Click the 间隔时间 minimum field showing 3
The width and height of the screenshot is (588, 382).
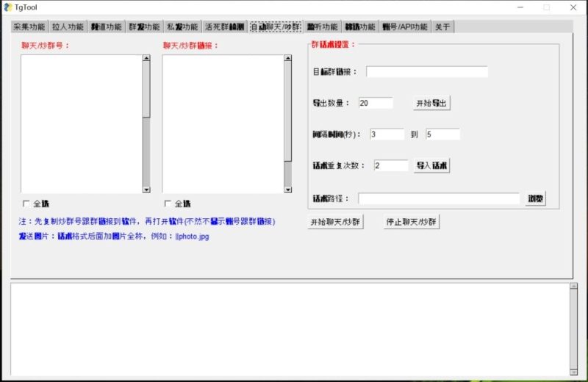(387, 134)
